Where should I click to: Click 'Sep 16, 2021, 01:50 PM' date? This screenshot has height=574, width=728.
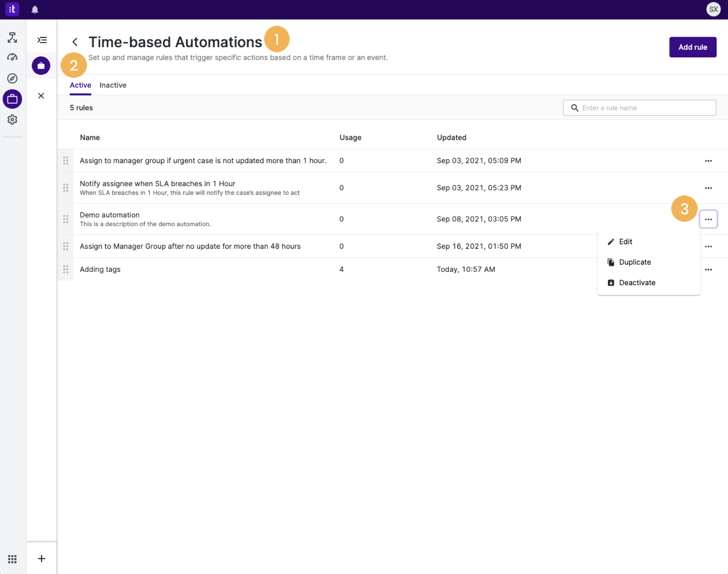(479, 246)
